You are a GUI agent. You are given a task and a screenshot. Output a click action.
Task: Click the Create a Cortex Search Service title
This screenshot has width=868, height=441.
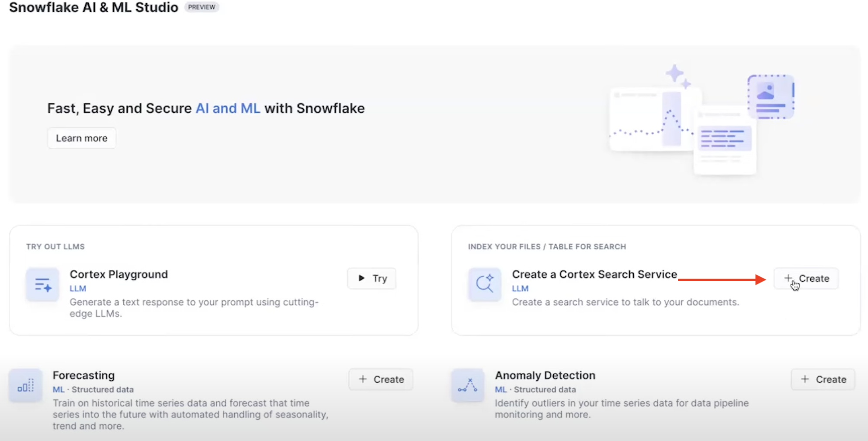pos(594,274)
